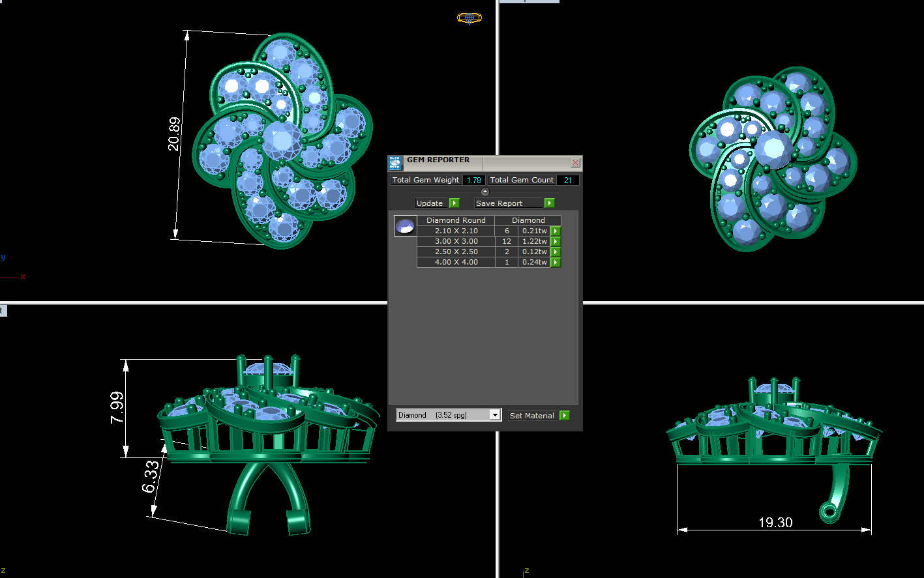
Task: Open the Diamond (3.52 spg) material dropdown
Action: tap(495, 415)
